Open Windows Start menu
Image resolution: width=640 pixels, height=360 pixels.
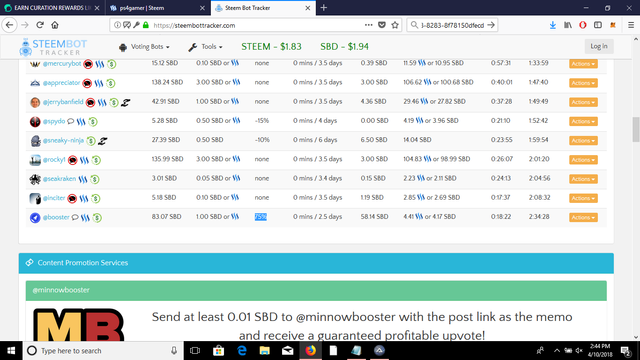(11, 351)
